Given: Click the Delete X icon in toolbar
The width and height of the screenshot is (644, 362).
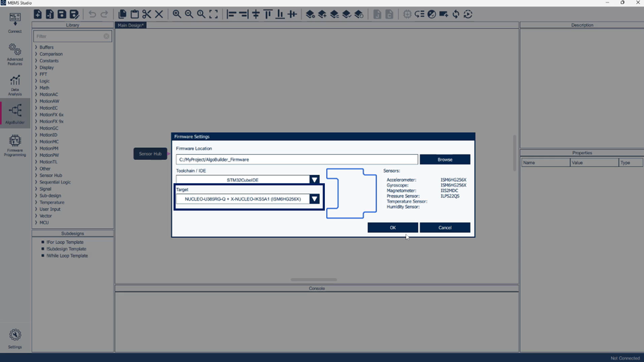Looking at the screenshot, I should [x=159, y=14].
